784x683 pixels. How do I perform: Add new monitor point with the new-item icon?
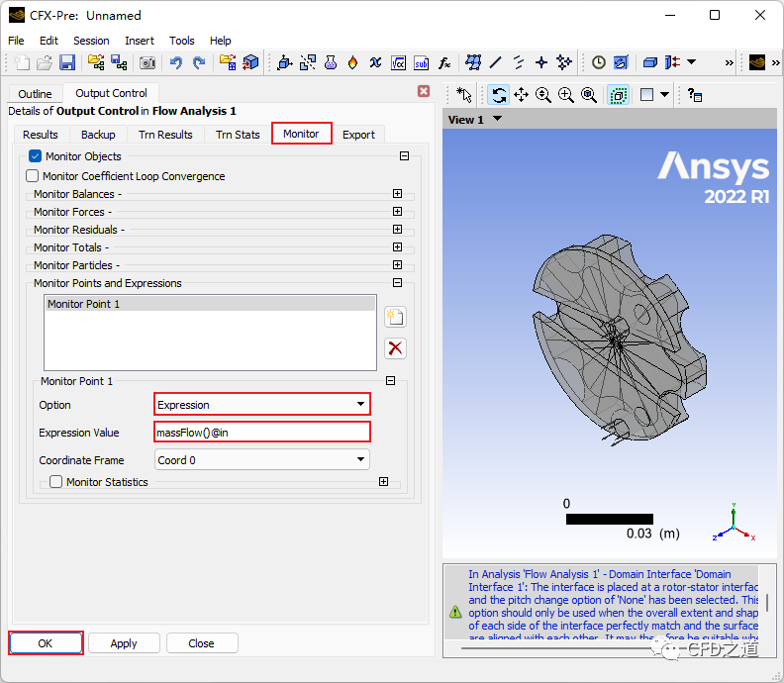click(395, 317)
